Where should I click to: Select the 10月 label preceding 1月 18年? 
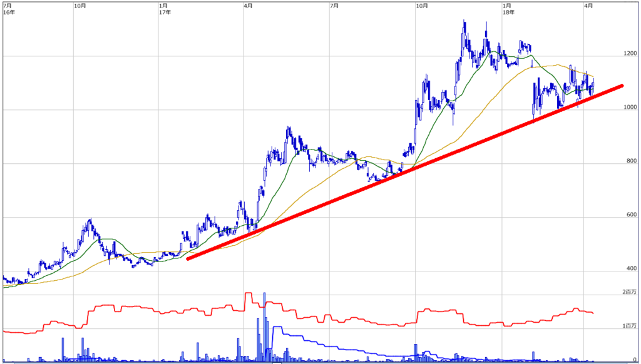(x=422, y=6)
